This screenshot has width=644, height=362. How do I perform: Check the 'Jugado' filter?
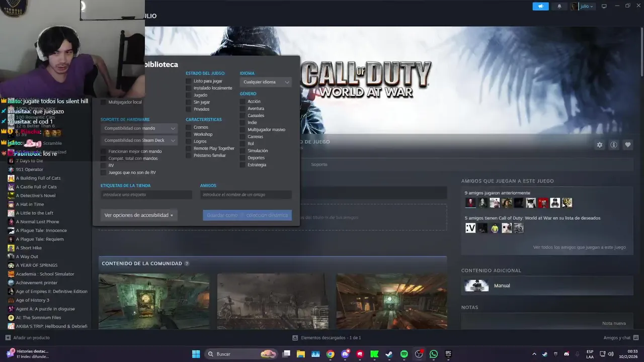[x=189, y=95]
